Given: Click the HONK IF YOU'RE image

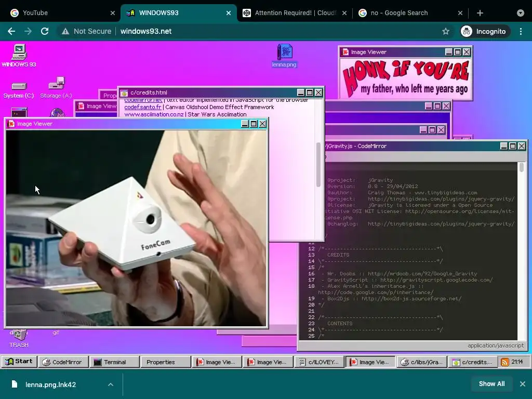Looking at the screenshot, I should click(405, 78).
